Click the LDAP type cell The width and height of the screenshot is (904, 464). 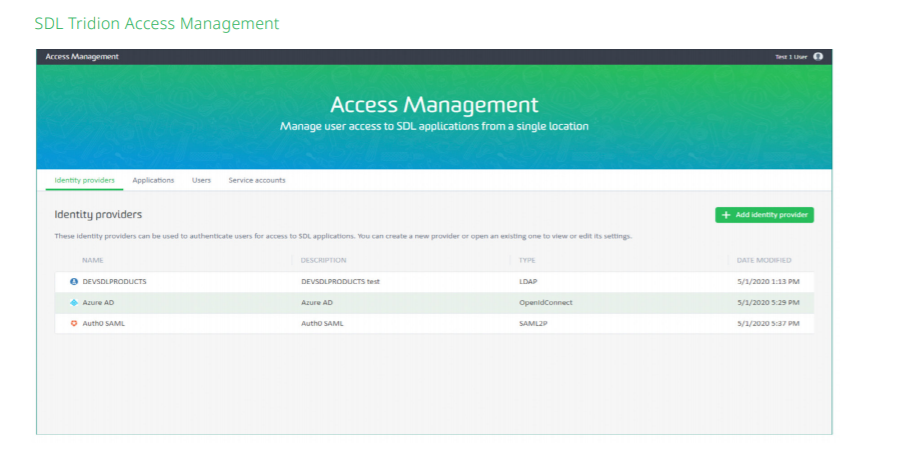[x=528, y=282]
